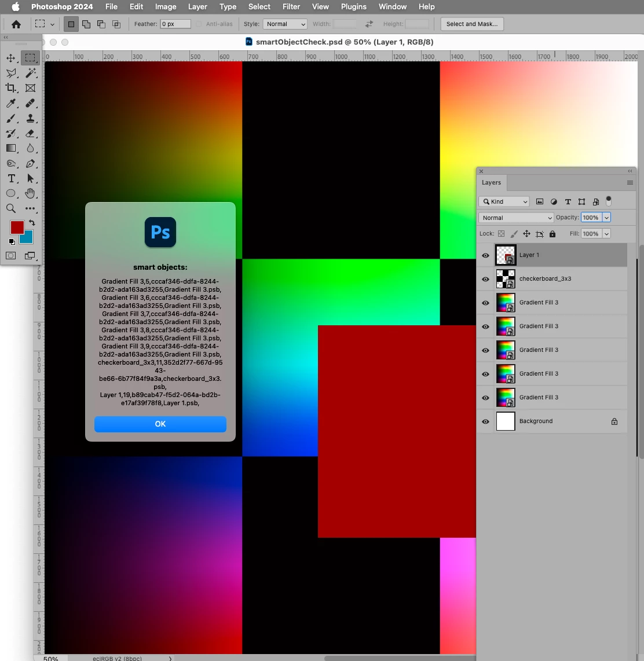Lock transparent pixels
Viewport: 644px width, 661px height.
pyautogui.click(x=501, y=233)
